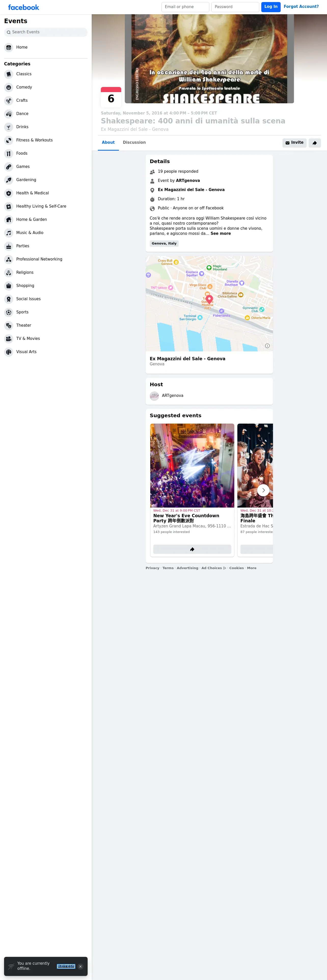Open the Parties cake icon
This screenshot has height=980, width=327.
[x=9, y=246]
